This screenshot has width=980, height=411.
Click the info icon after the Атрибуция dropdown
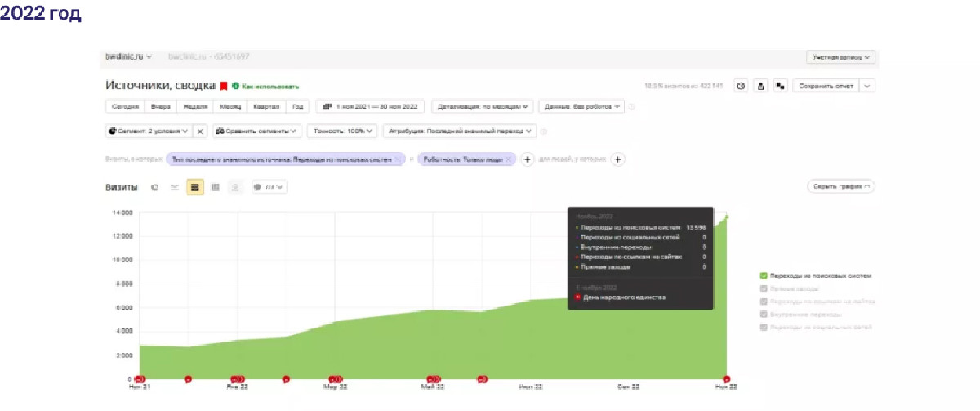(x=544, y=131)
